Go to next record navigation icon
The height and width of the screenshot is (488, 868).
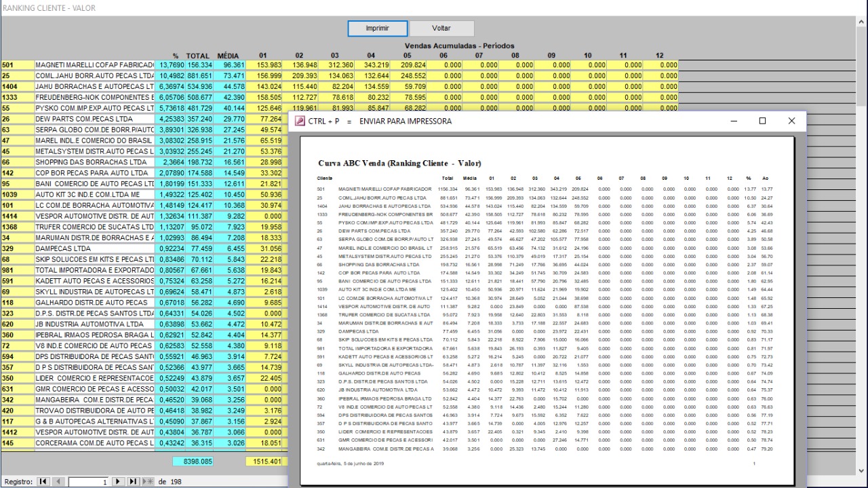click(x=119, y=481)
